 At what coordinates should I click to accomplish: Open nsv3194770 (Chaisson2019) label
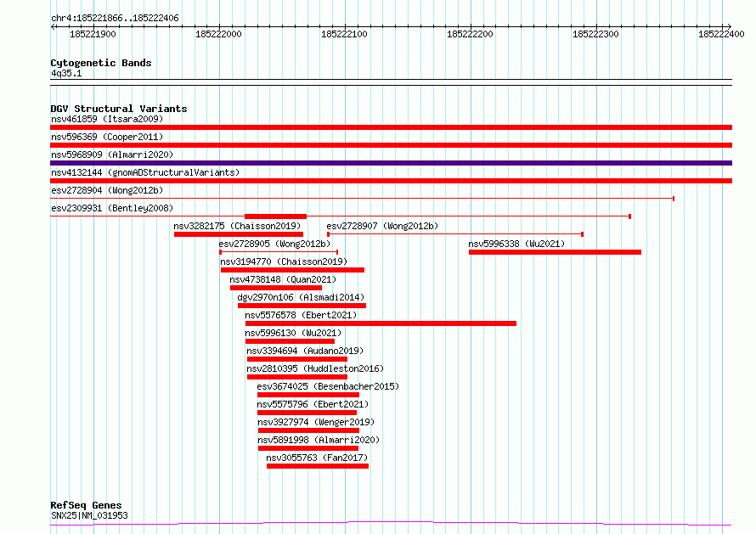point(284,261)
